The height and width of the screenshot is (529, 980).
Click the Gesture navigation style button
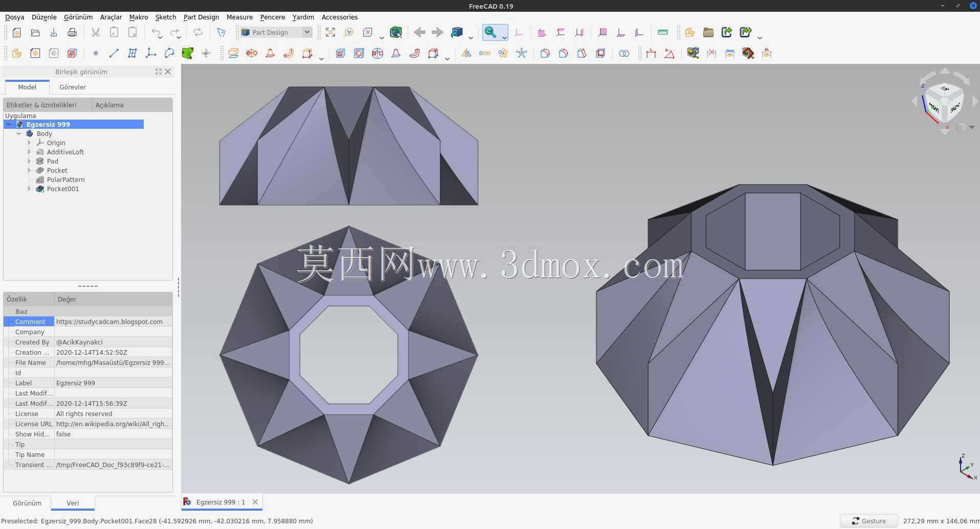869,521
